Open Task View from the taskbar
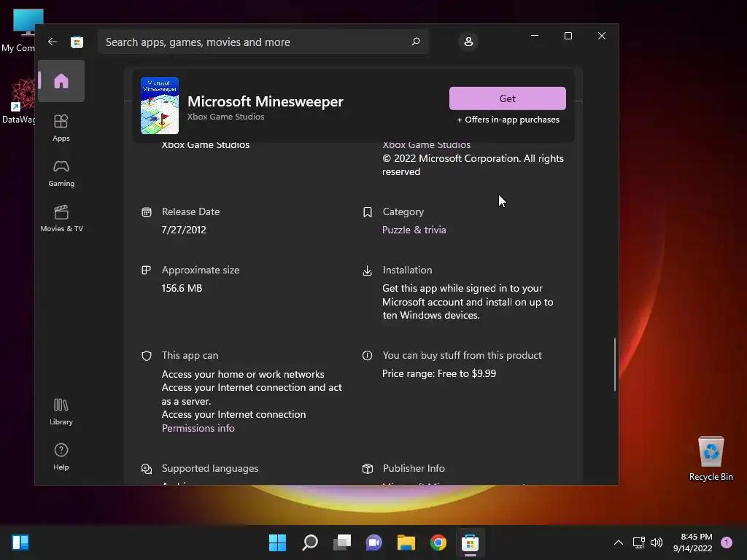Screen dimensions: 747x560 341,542
